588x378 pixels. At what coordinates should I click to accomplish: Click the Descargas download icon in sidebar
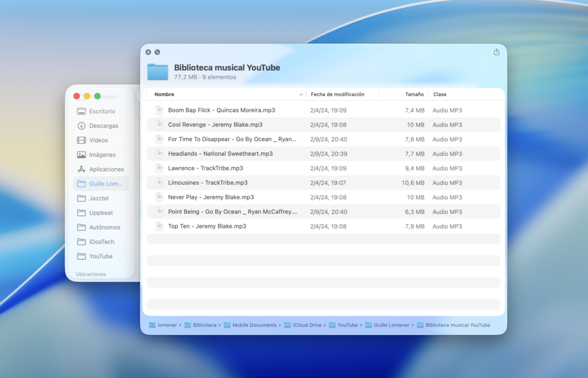82,126
